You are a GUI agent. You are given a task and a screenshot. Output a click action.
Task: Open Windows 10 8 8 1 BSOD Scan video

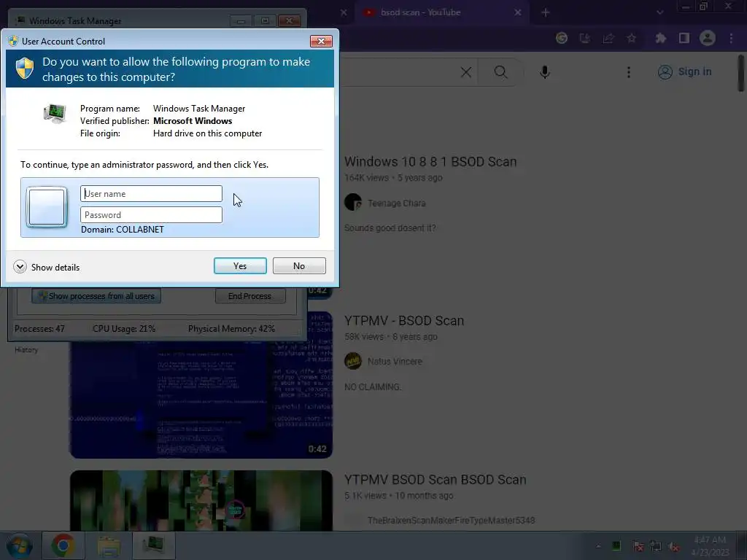[x=430, y=162]
